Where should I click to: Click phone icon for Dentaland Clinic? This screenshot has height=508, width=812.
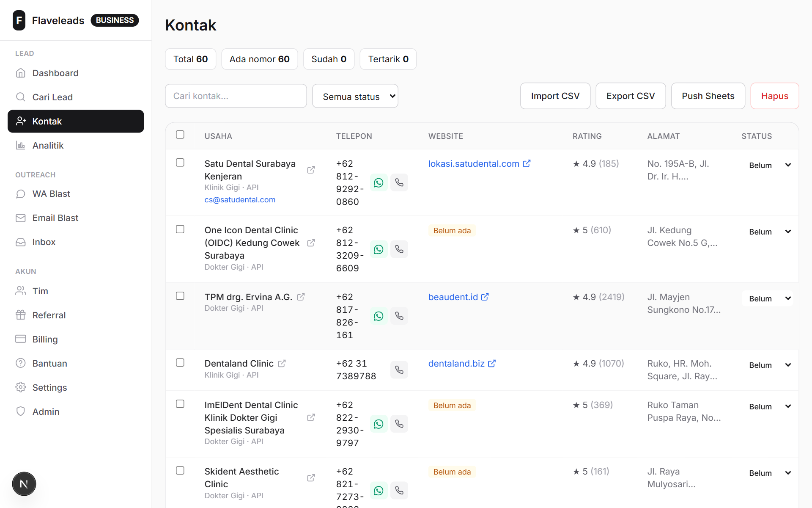coord(399,370)
